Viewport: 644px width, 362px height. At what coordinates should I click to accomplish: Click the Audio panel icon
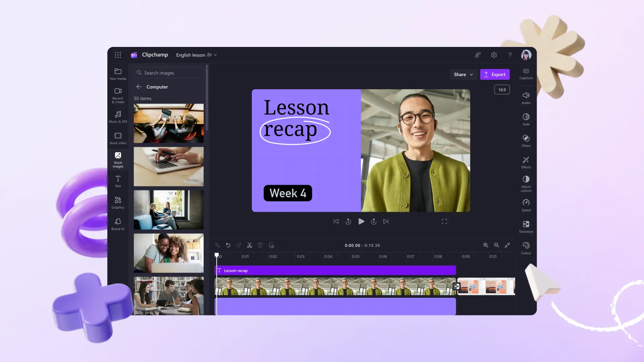pos(526,97)
